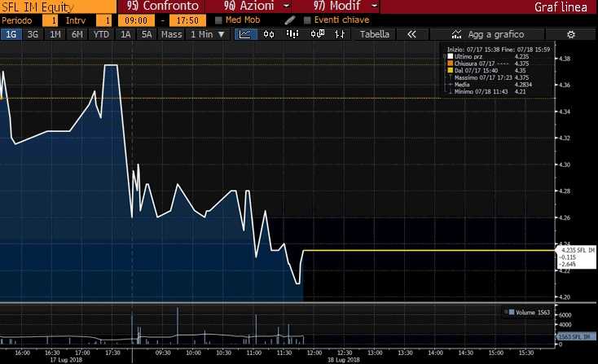Click the pencil annotate icon
Screen dimensions: 598x364
[x=290, y=20]
